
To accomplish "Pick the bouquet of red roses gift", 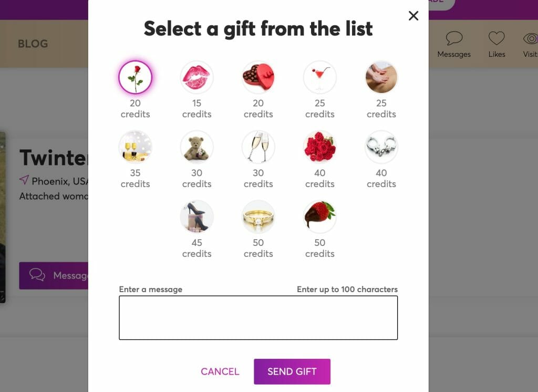I will click(320, 147).
